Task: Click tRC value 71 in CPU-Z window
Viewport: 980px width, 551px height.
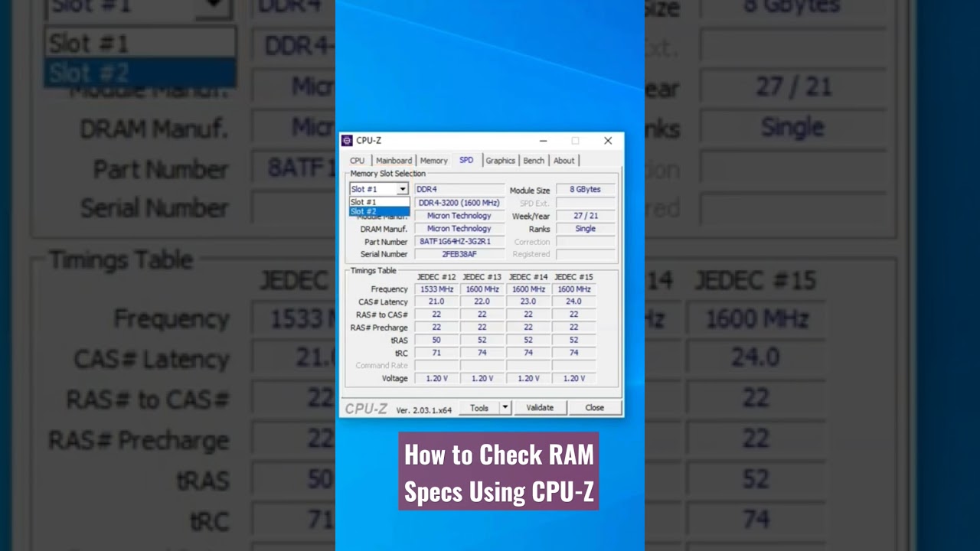Action: (436, 353)
